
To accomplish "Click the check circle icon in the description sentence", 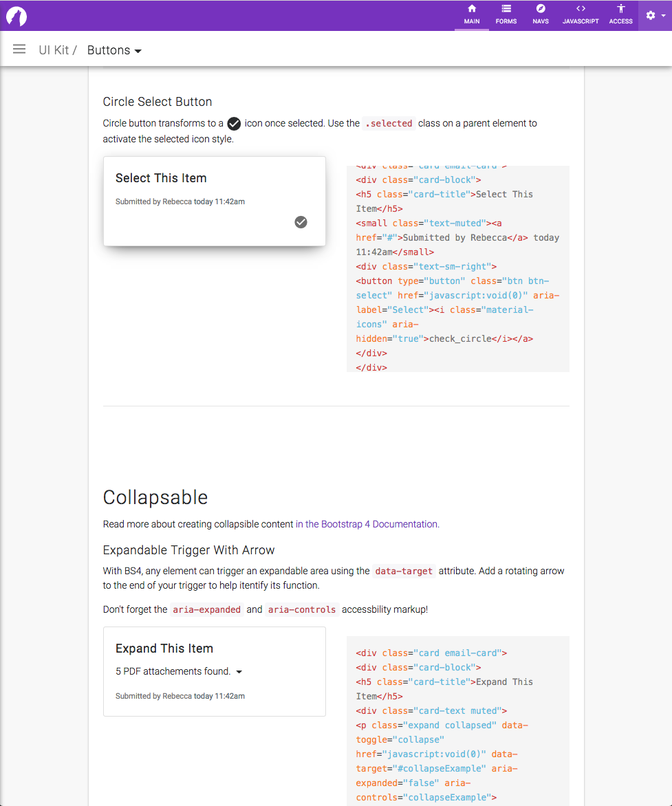I will [x=234, y=123].
